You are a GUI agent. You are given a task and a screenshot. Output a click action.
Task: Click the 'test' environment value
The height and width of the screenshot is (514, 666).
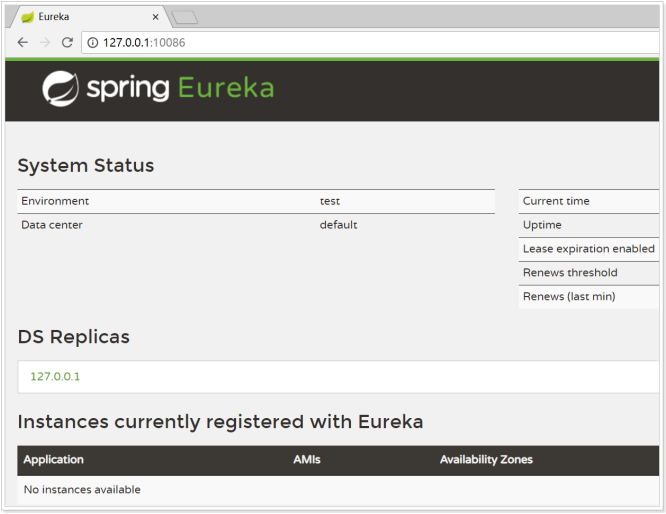click(x=330, y=201)
